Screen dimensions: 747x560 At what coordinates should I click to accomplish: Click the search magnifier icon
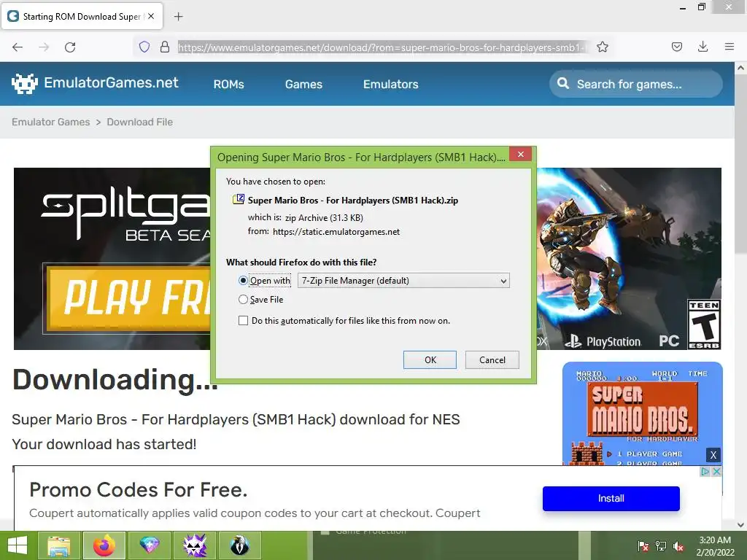tap(563, 84)
